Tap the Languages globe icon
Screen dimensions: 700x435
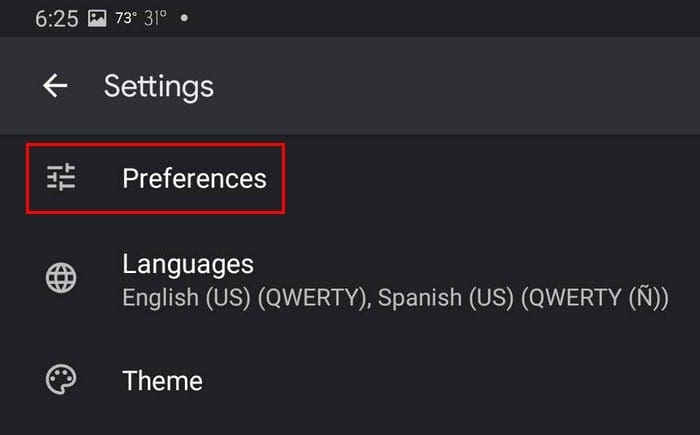coord(61,278)
